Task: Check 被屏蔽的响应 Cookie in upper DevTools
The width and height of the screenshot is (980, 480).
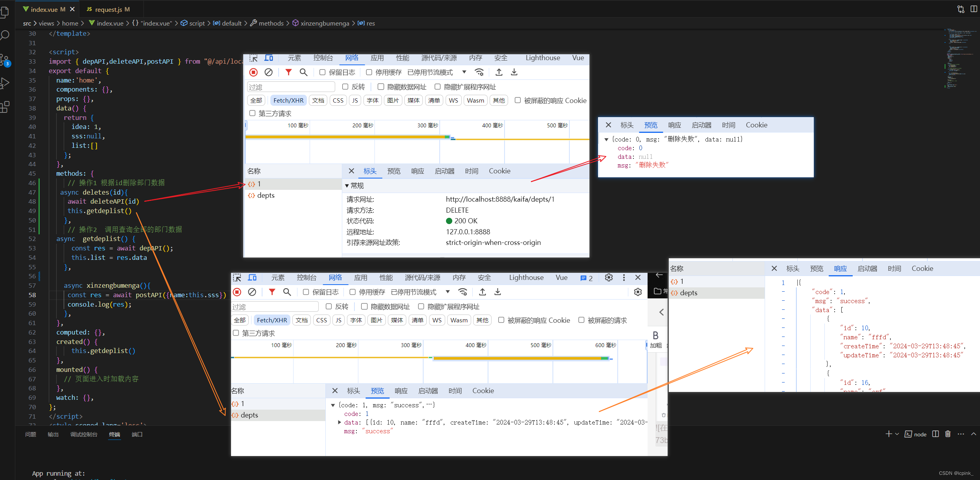Action: click(x=518, y=101)
